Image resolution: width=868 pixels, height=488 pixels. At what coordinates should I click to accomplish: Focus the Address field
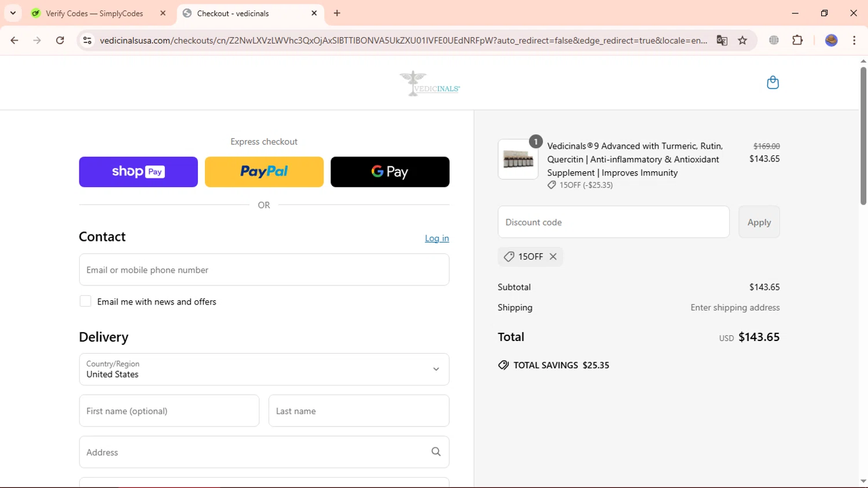pyautogui.click(x=264, y=452)
